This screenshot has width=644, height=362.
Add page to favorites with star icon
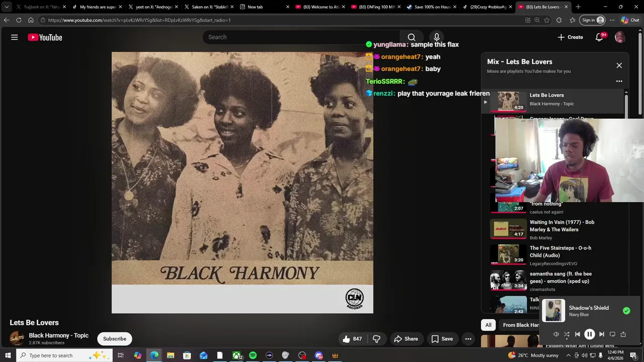pyautogui.click(x=547, y=20)
